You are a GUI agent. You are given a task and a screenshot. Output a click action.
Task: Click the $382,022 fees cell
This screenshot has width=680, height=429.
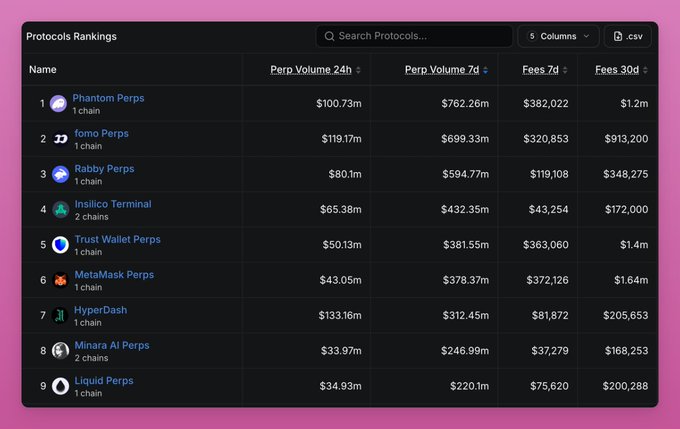[546, 104]
